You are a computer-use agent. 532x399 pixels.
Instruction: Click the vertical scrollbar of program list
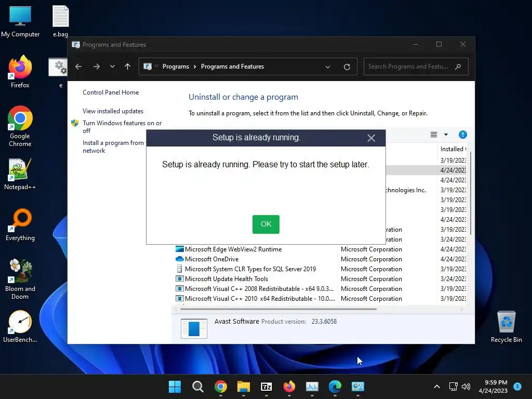pyautogui.click(x=471, y=194)
